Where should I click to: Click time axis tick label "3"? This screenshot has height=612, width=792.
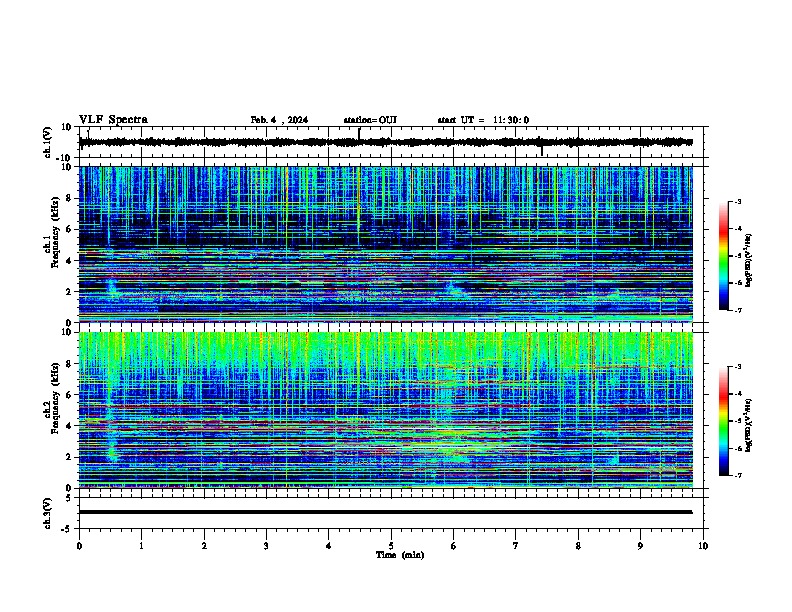point(266,546)
